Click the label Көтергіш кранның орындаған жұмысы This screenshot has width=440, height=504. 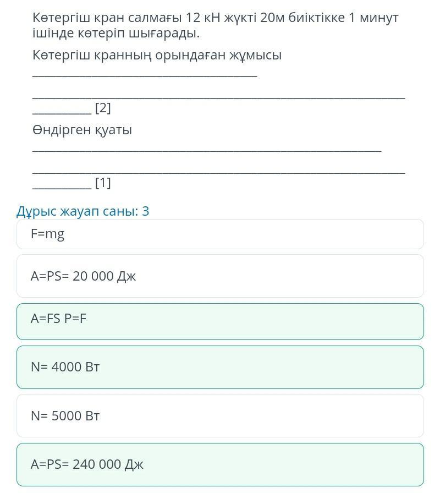coord(157,55)
